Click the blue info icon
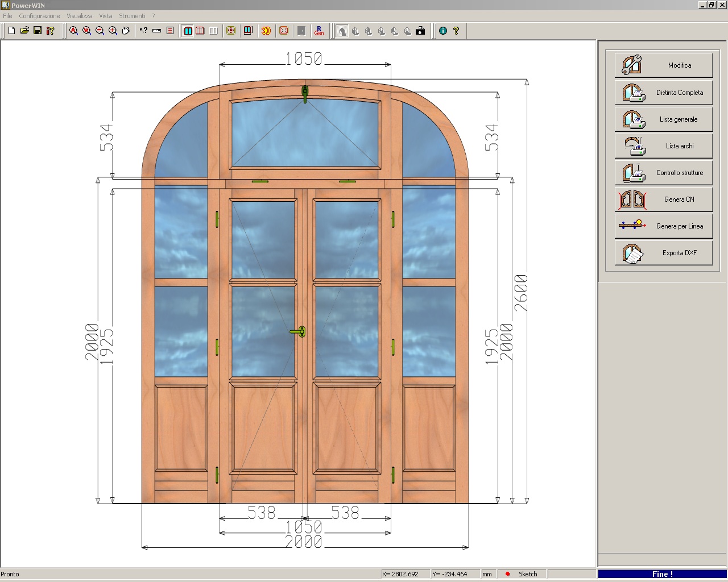Screen dimensions: 728x582 pos(443,31)
